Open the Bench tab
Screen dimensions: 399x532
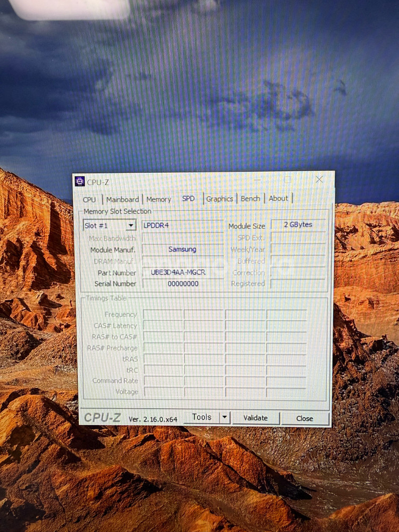tap(250, 198)
